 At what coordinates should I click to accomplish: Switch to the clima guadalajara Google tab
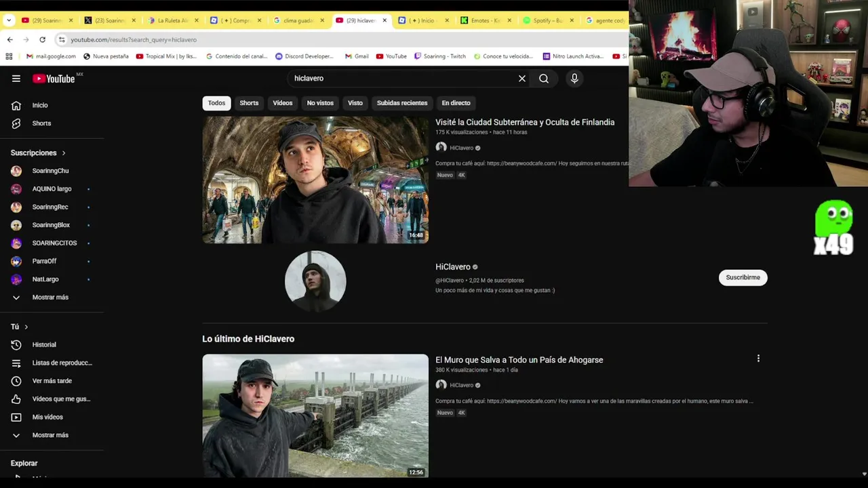click(x=297, y=20)
